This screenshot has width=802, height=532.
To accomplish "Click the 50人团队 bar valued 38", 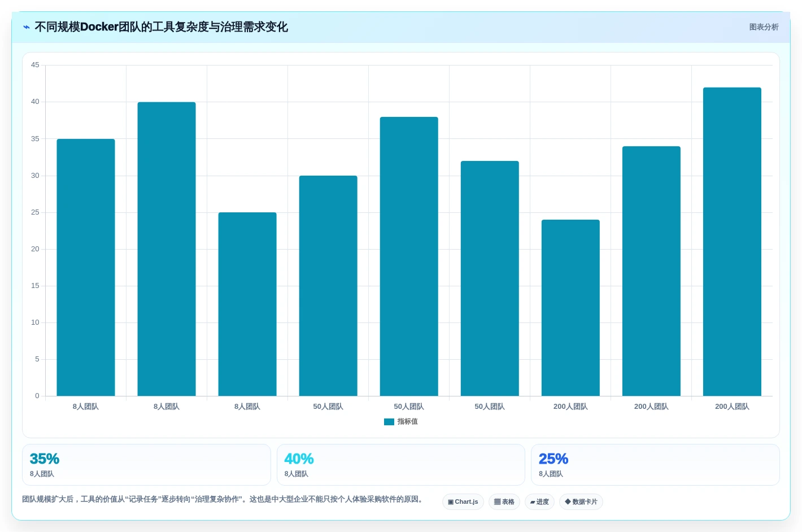I will [x=409, y=256].
